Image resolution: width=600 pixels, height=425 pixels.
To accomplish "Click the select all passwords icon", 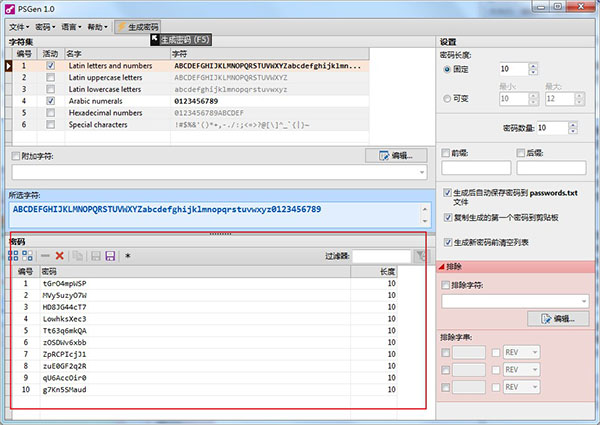I will click(x=13, y=256).
